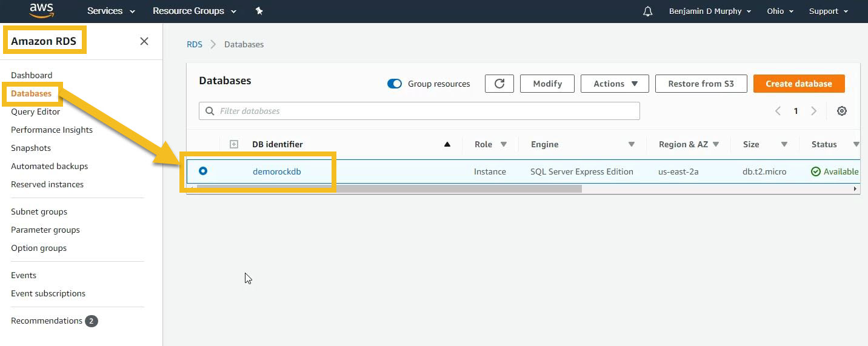Open Event subscriptions in sidebar
Viewport: 868px width, 346px height.
click(x=48, y=293)
